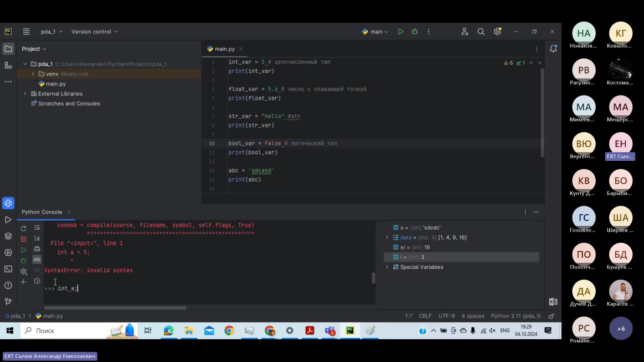Open the Git tool window

click(8, 302)
